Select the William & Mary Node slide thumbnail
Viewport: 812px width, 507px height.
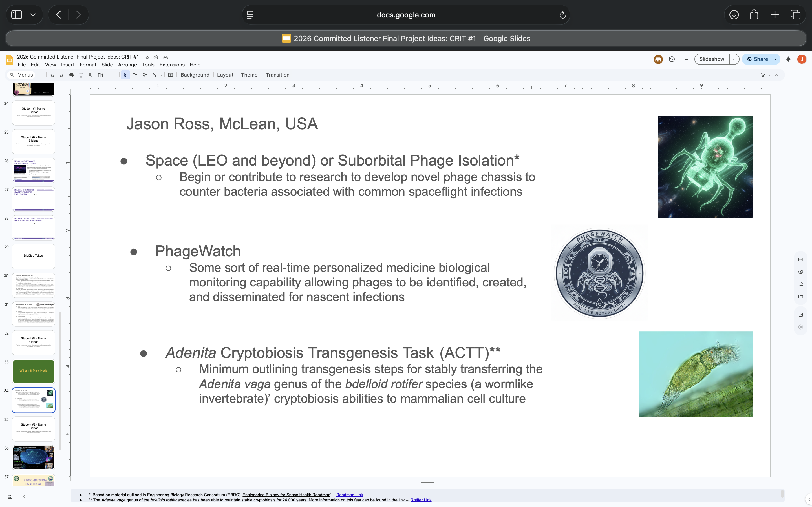pos(34,371)
